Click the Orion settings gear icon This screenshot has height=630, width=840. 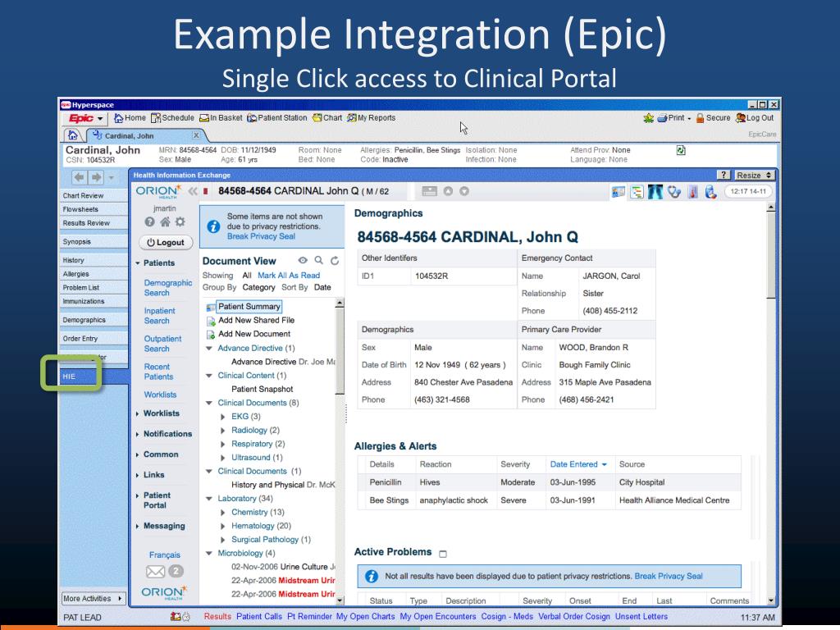click(180, 221)
